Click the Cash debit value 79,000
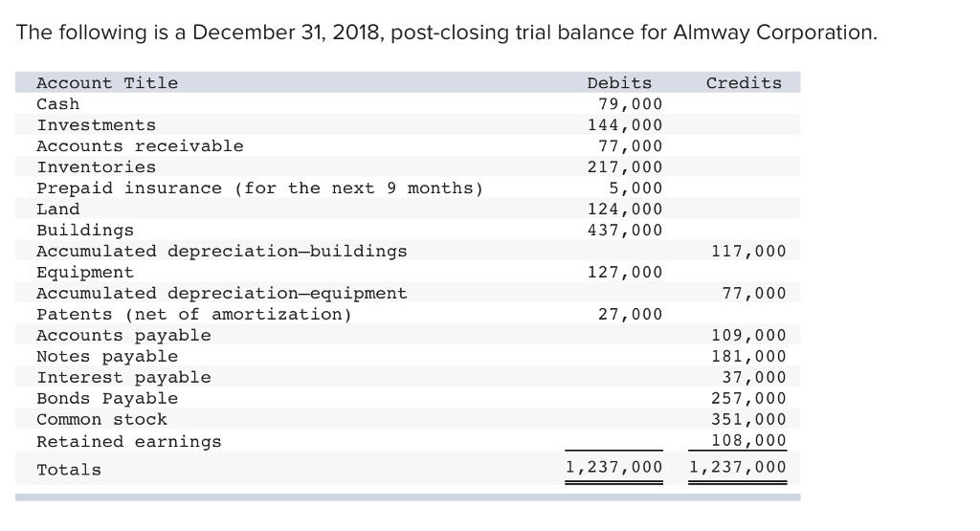Screen dimensions: 980x531 tap(630, 104)
